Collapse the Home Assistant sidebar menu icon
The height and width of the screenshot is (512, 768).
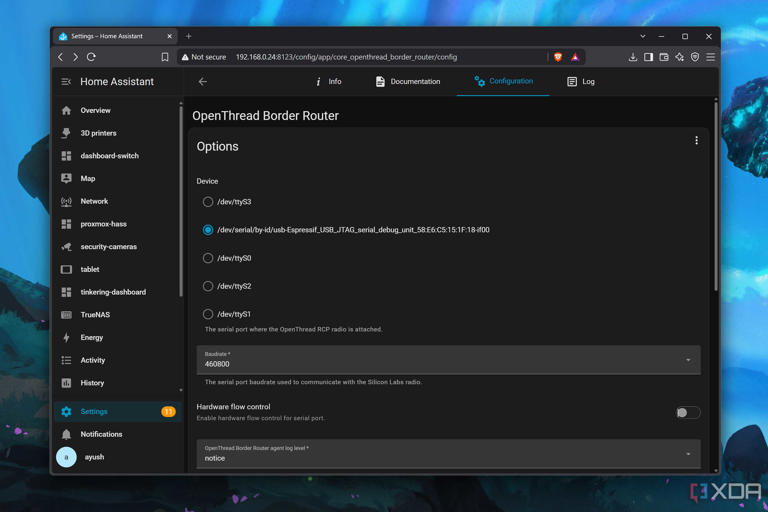point(66,82)
